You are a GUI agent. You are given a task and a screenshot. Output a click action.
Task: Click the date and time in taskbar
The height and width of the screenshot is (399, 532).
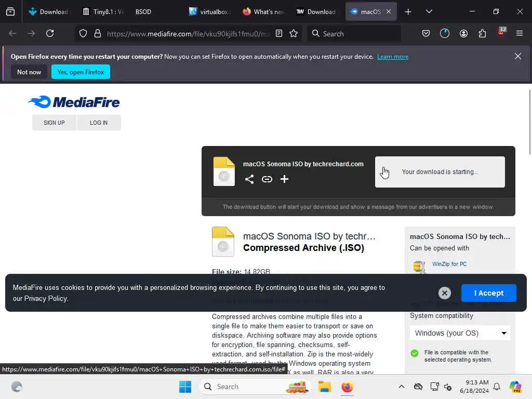pos(474,387)
